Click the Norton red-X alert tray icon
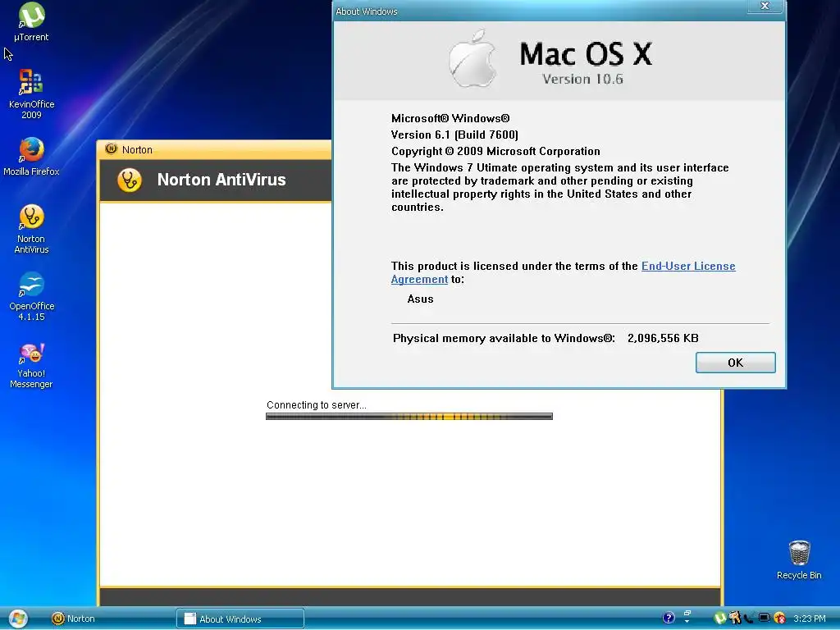The width and height of the screenshot is (840, 630). pyautogui.click(x=780, y=618)
